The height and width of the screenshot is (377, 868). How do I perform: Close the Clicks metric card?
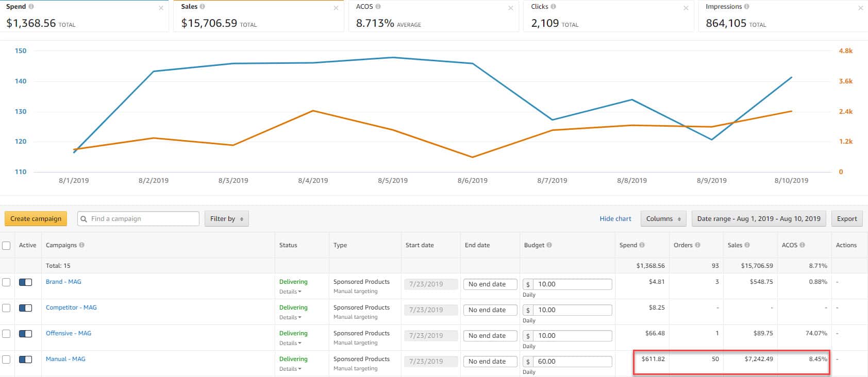tap(686, 8)
